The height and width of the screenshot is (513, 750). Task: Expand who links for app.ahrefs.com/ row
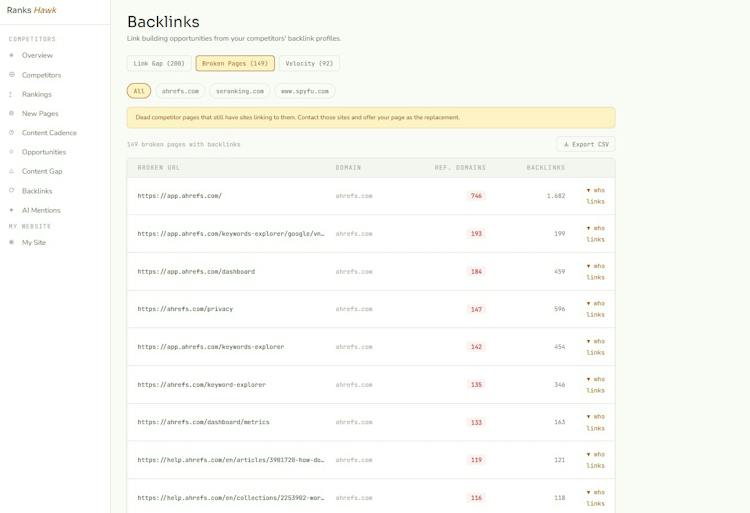[x=596, y=196]
